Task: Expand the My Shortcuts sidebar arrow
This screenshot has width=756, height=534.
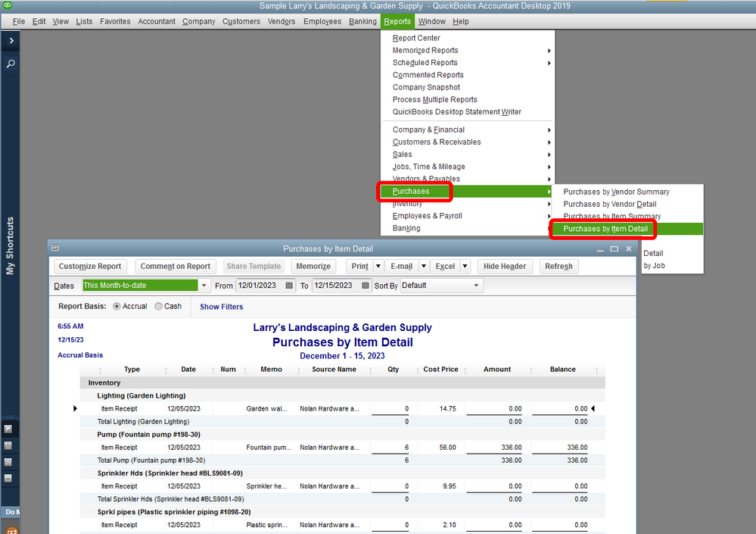Action: 11,40
